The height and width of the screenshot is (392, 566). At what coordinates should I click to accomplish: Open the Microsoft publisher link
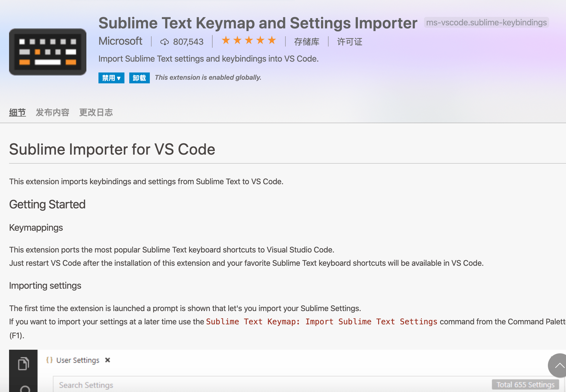point(120,41)
